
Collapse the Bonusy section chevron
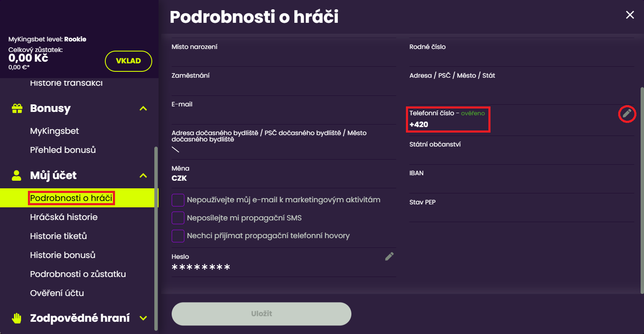coord(143,109)
